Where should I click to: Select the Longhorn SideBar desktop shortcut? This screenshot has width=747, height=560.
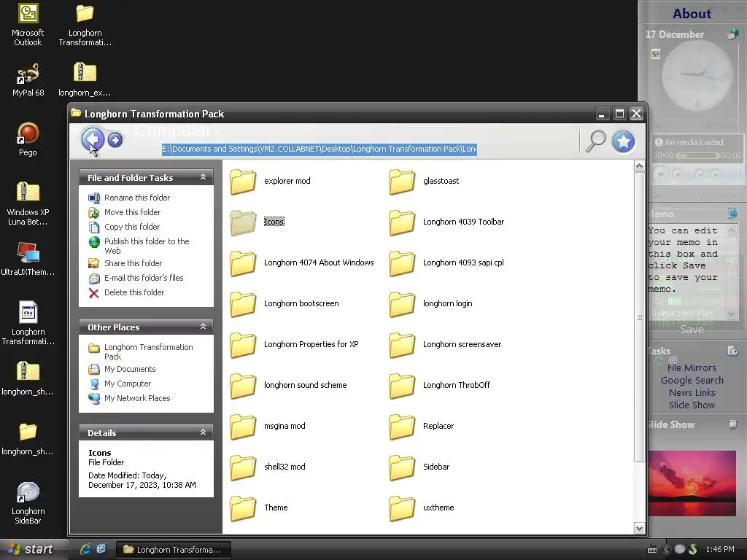click(x=28, y=503)
